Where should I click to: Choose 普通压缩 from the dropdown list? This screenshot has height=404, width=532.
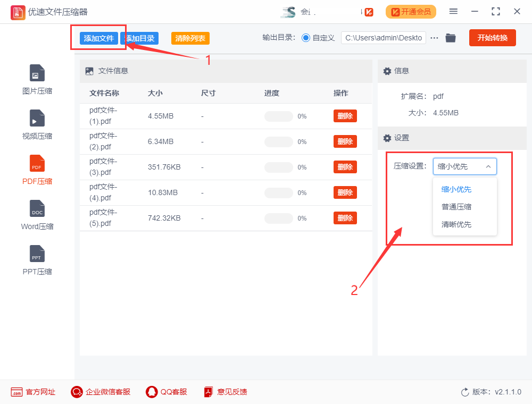pos(456,207)
